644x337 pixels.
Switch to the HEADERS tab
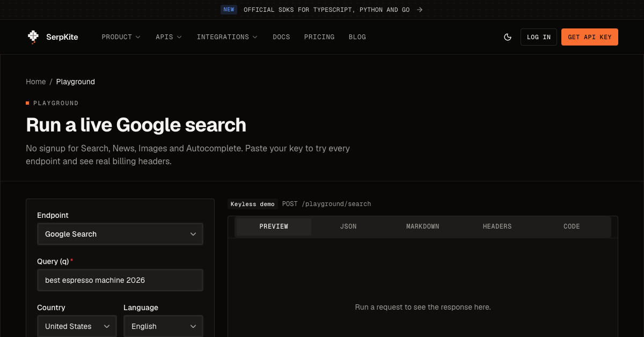point(497,226)
